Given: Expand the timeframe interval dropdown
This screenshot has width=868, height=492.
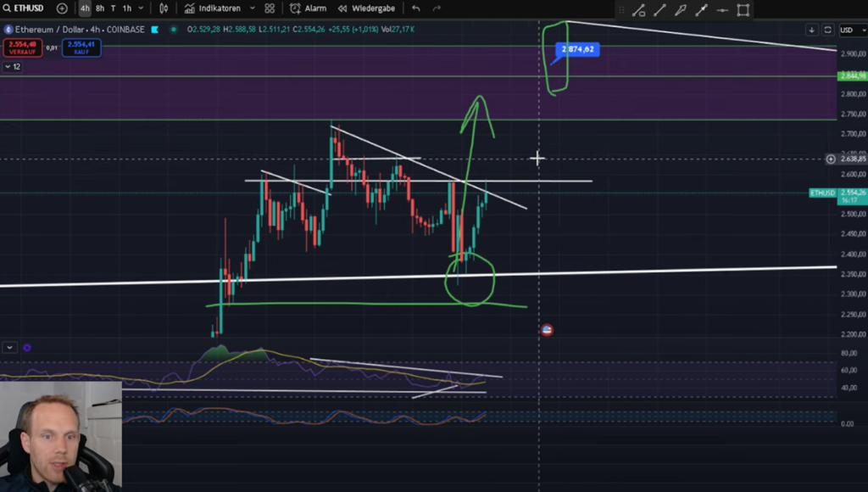Looking at the screenshot, I should pos(141,8).
